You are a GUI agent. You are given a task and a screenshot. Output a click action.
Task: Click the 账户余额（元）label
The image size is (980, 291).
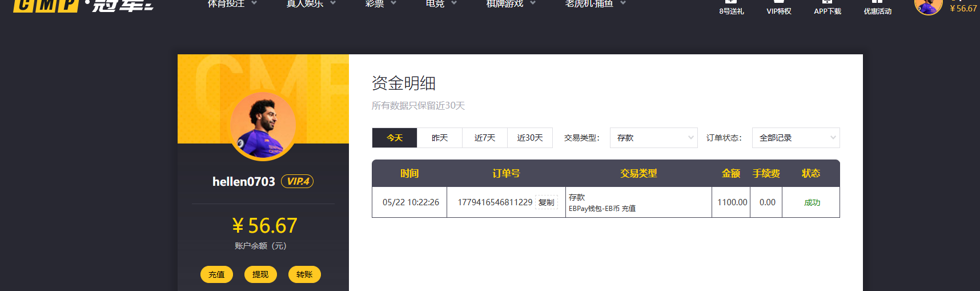coord(260,246)
